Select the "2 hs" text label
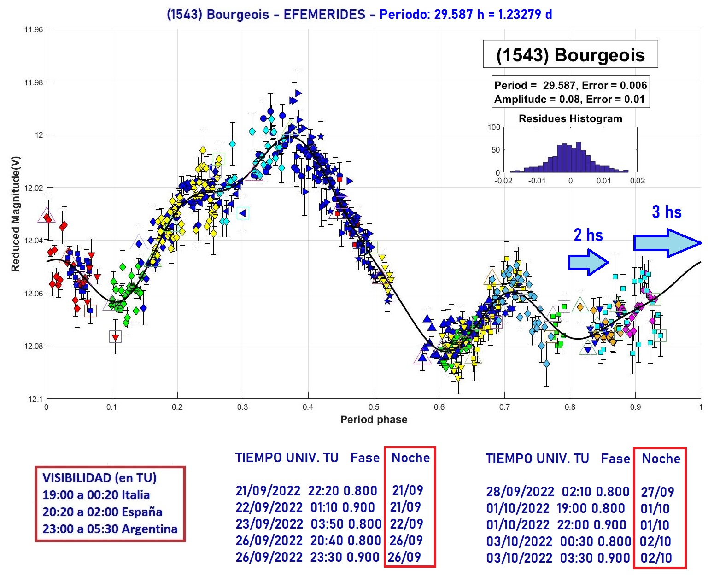 click(588, 235)
